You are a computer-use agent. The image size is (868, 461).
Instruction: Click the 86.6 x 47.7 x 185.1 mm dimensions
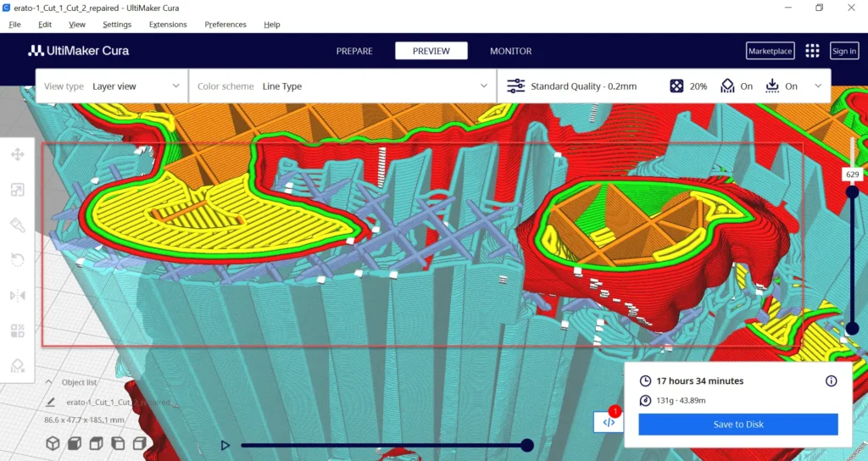[x=84, y=420]
